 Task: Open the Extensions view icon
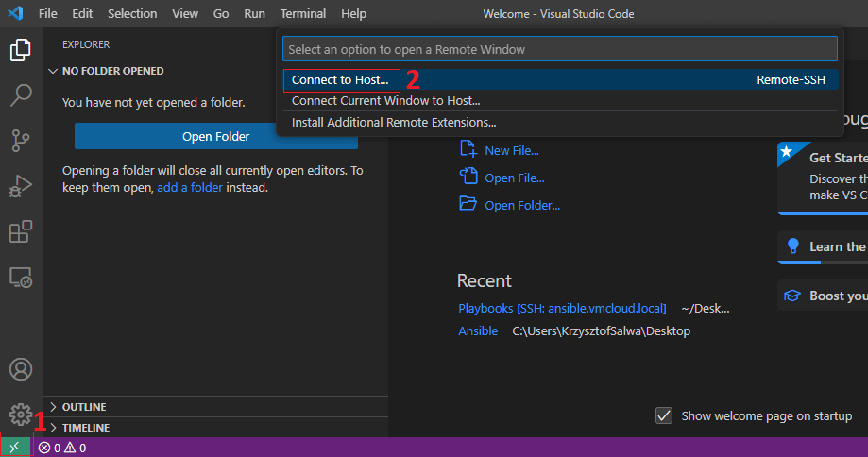[x=21, y=231]
